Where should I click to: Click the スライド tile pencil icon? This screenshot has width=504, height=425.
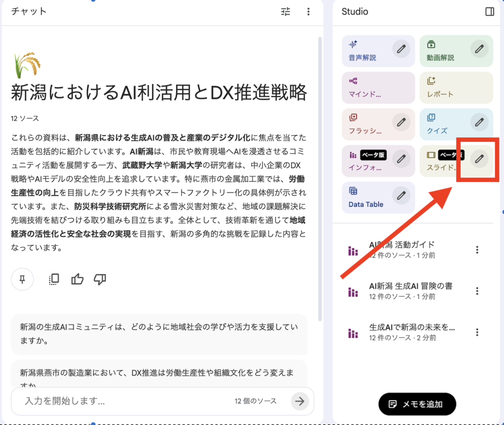point(479,159)
